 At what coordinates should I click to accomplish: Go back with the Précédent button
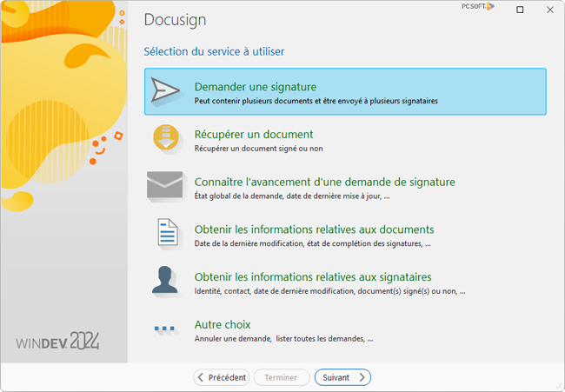tap(222, 377)
